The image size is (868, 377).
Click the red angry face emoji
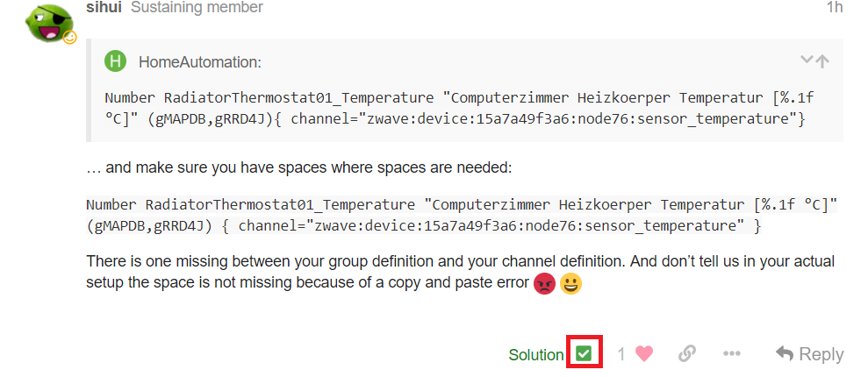tap(544, 284)
